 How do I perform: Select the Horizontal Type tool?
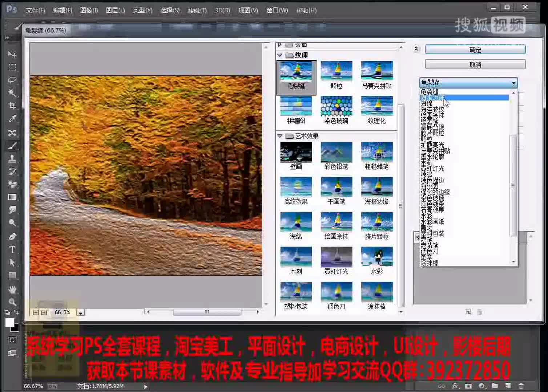click(12, 249)
